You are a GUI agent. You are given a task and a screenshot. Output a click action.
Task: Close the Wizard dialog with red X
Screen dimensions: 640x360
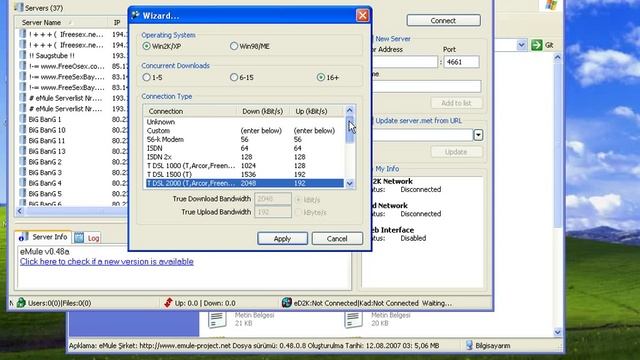click(362, 16)
